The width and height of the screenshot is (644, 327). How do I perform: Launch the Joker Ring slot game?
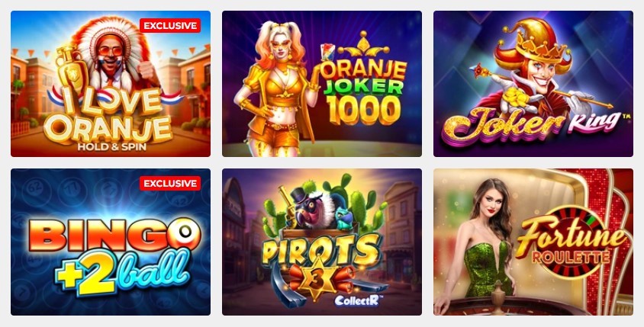tap(533, 84)
